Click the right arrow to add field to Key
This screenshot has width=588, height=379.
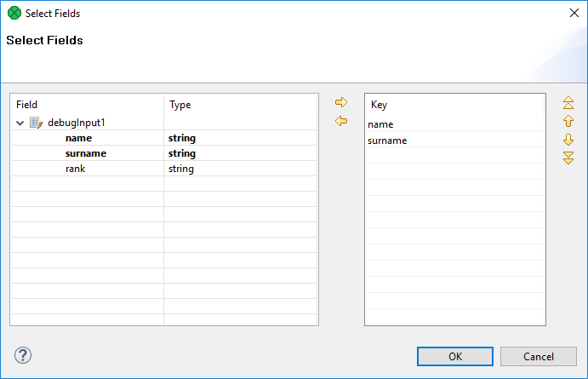pyautogui.click(x=341, y=102)
